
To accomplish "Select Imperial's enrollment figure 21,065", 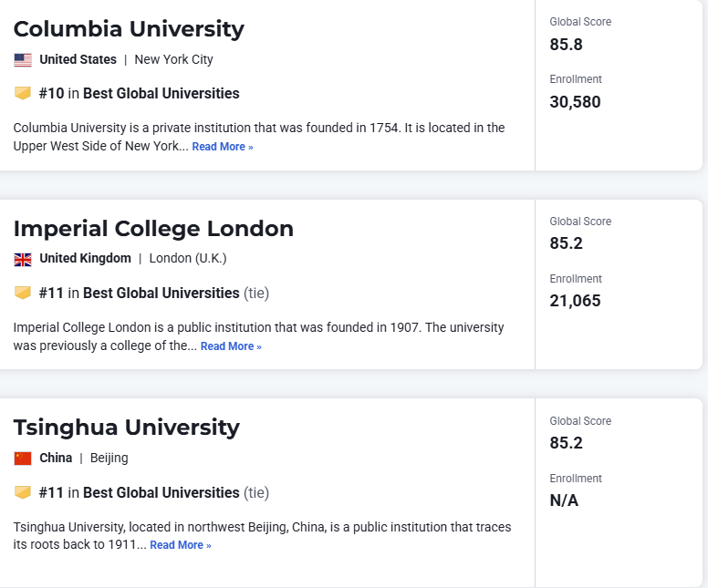I will pyautogui.click(x=575, y=301).
